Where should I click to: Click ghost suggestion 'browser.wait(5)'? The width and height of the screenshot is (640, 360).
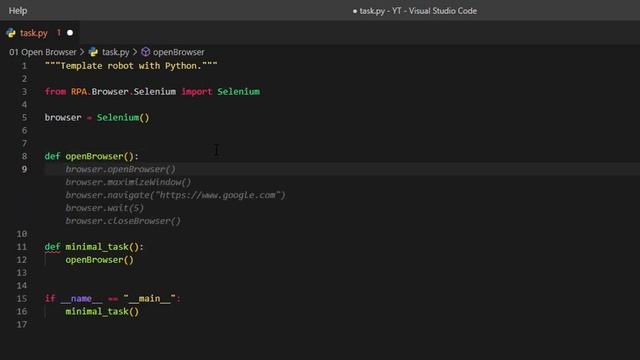point(104,208)
